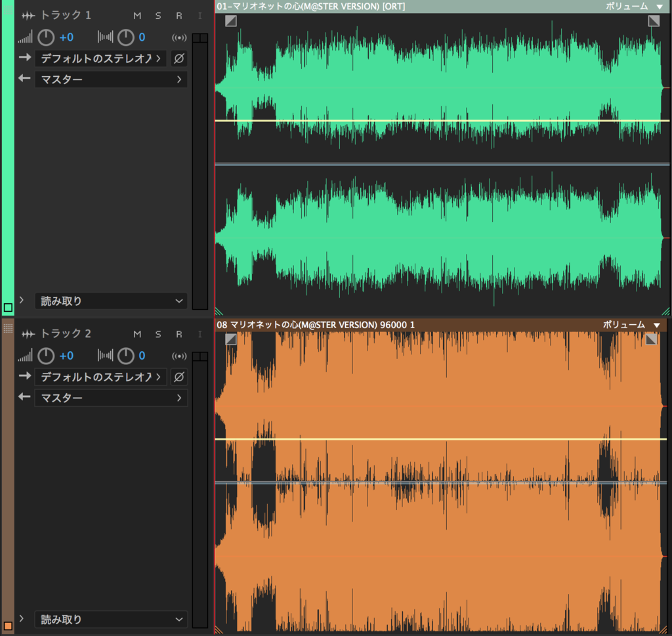Open Track 1 input デフォルトのステレオ入力 dropdown
The width and height of the screenshot is (672, 636).
(100, 58)
